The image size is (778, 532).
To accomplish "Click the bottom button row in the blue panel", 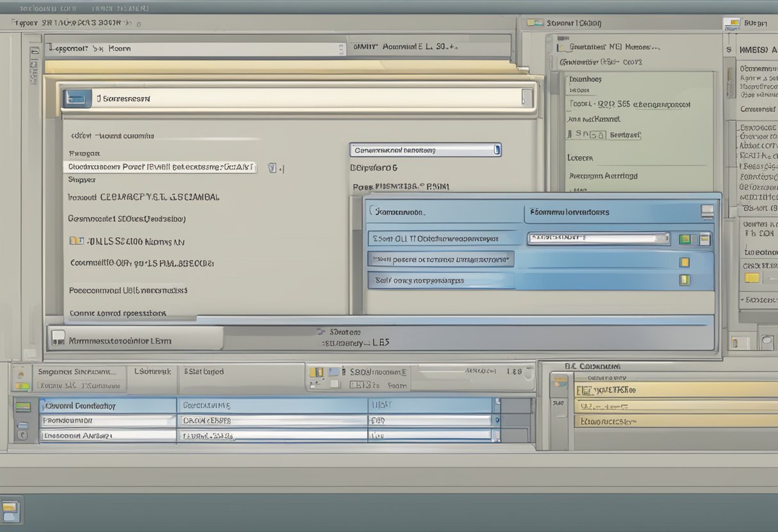I will pyautogui.click(x=441, y=280).
